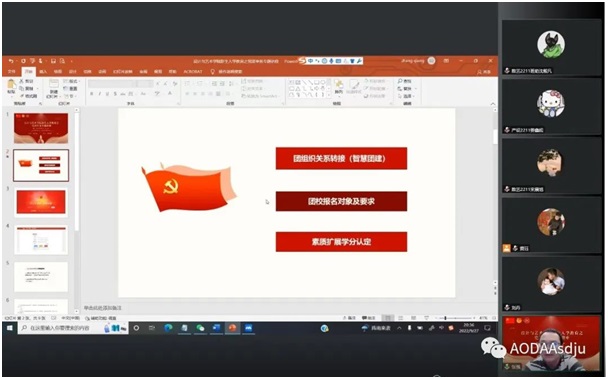The image size is (608, 379).
Task: Click the 团组织关系转接（智慧团建）red button
Action: tap(341, 158)
